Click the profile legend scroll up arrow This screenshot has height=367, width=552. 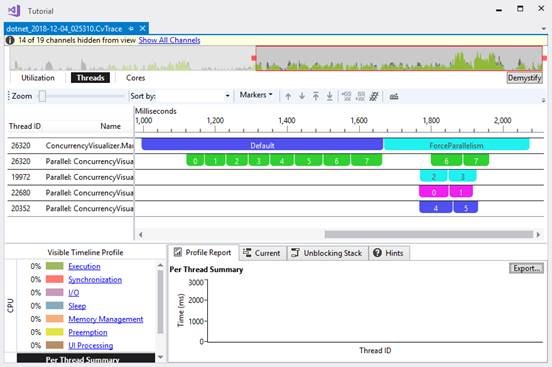coord(161,265)
